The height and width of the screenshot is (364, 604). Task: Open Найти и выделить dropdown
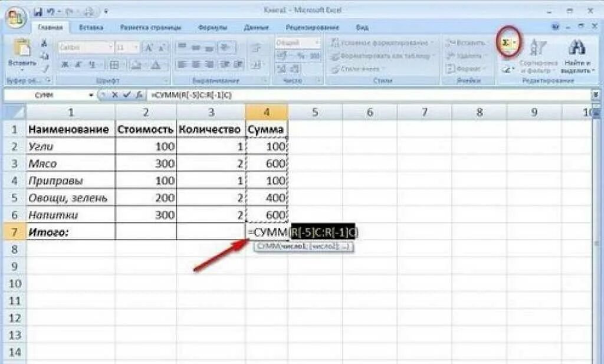[x=577, y=56]
